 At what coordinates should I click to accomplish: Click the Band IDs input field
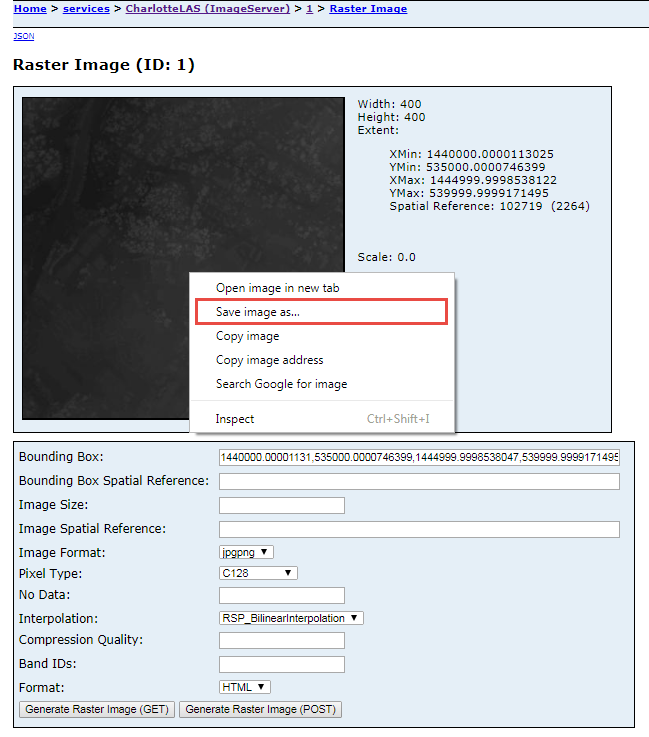coord(281,664)
